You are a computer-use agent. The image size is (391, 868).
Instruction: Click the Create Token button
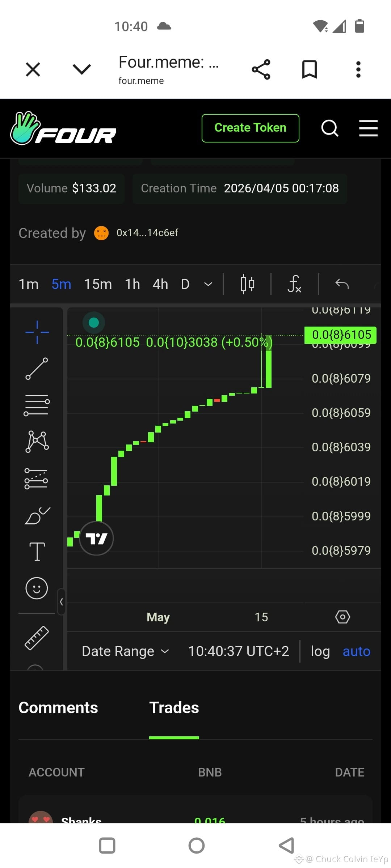(251, 128)
